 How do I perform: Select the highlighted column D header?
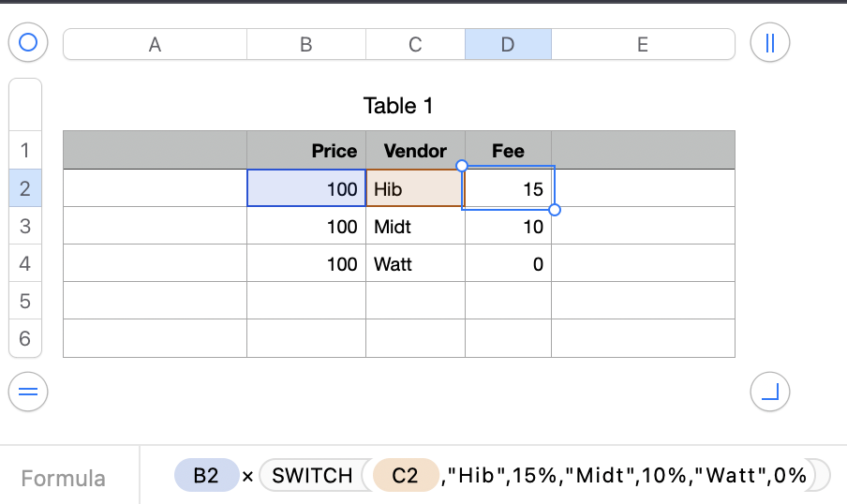[508, 44]
